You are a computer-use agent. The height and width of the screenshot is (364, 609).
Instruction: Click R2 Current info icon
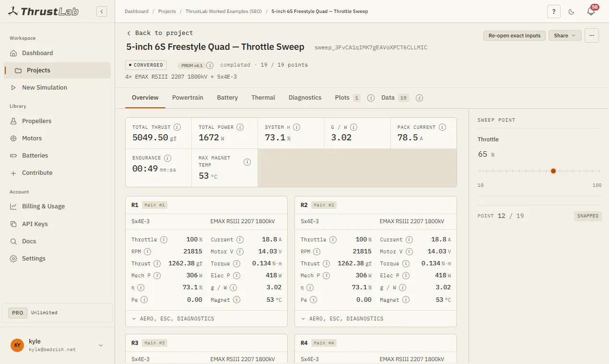pyautogui.click(x=409, y=239)
